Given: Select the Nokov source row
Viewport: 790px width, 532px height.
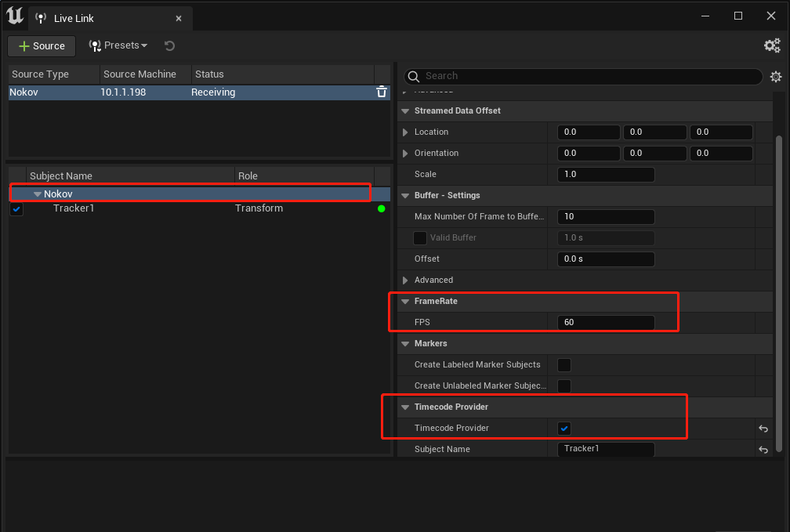Looking at the screenshot, I should tap(199, 92).
